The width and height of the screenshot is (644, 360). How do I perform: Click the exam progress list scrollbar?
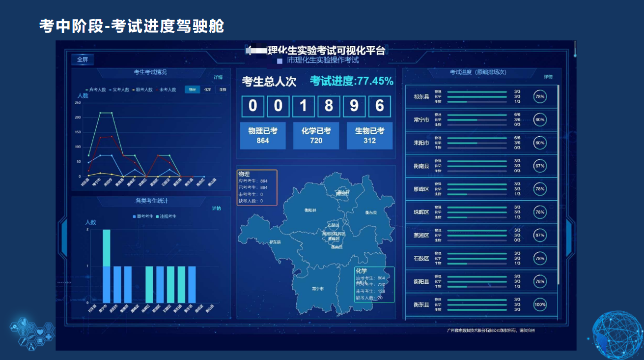(559, 187)
